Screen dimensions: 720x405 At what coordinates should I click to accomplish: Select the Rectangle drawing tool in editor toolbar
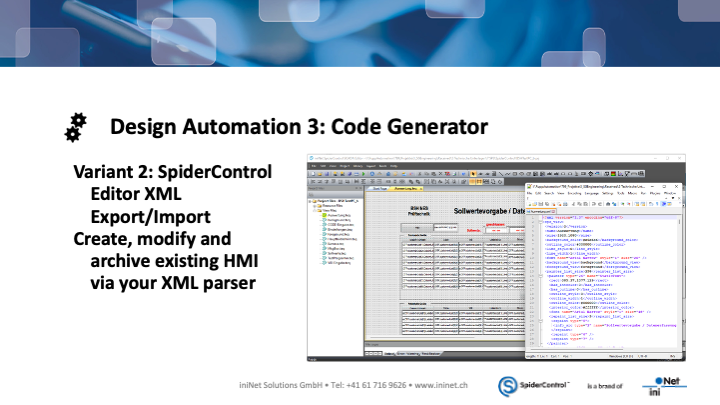tap(515, 174)
